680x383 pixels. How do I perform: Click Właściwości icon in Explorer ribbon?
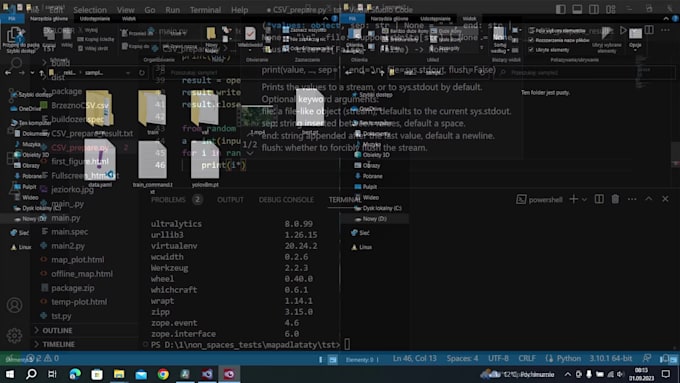[250, 38]
